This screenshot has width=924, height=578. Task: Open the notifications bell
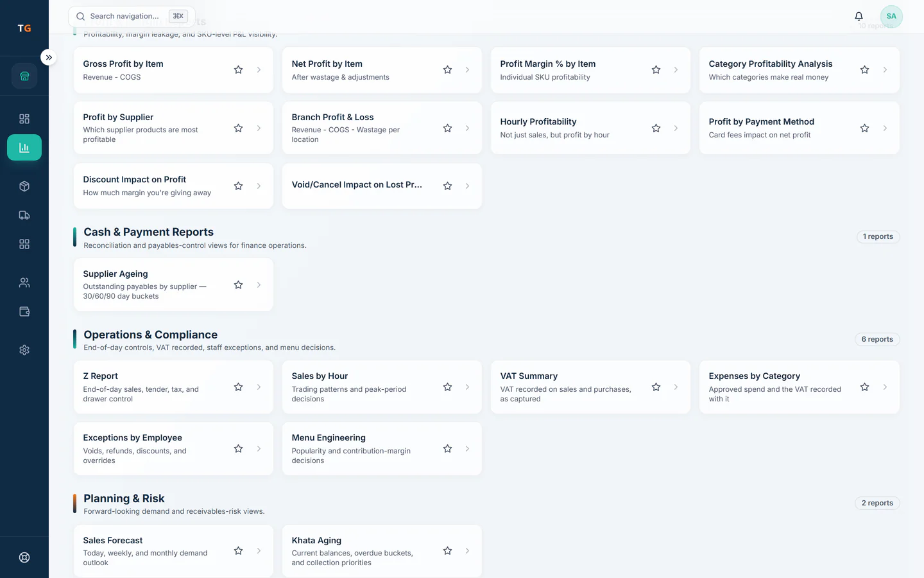[x=859, y=16]
